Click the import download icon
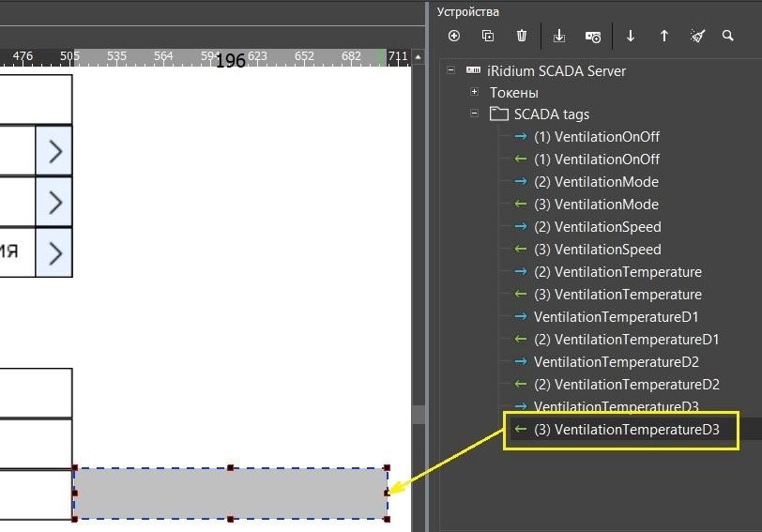 pos(559,36)
